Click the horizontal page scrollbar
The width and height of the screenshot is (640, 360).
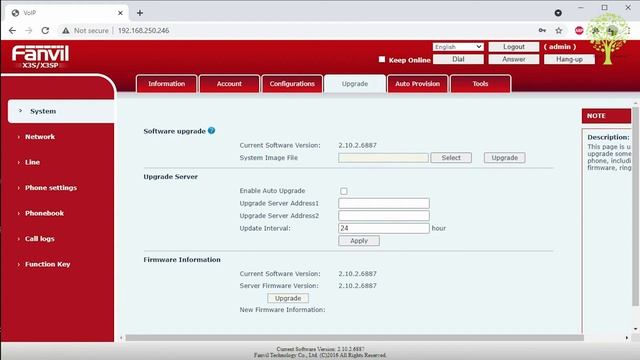tap(354, 338)
